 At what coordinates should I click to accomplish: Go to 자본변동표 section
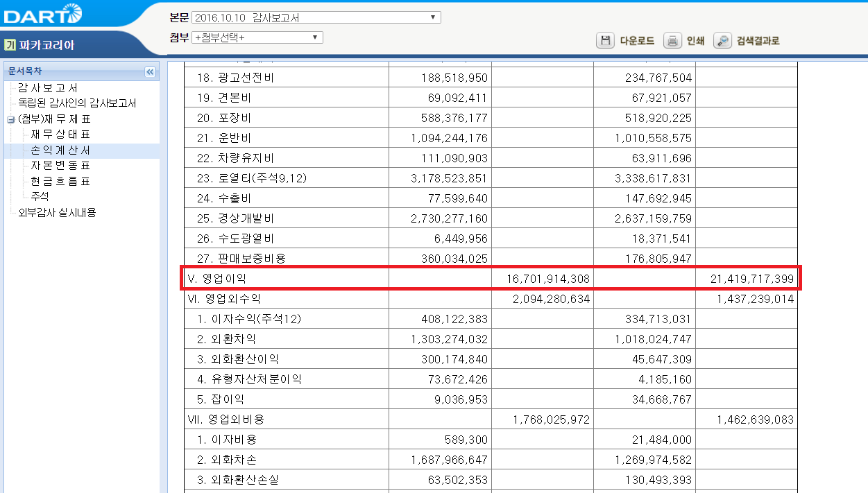tap(60, 166)
